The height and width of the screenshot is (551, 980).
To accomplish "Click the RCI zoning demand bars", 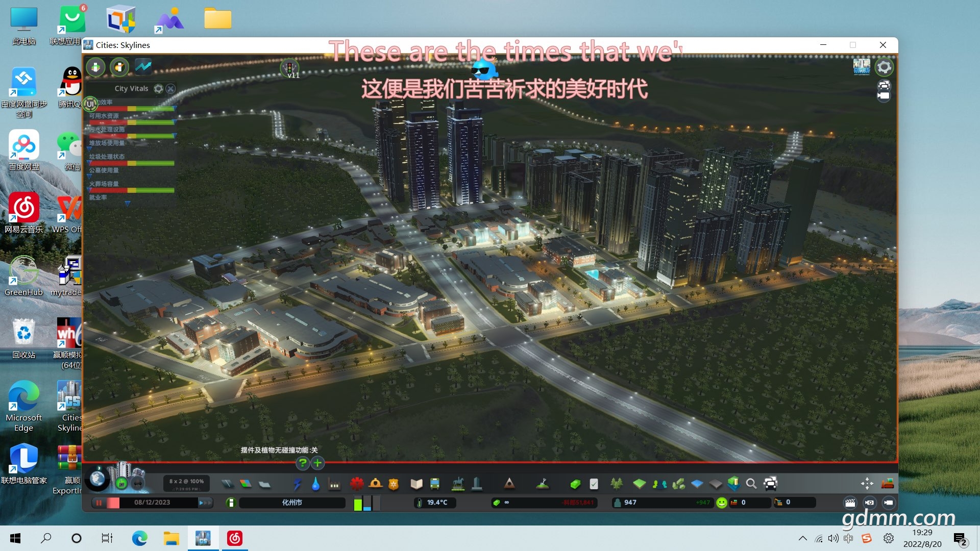I will 366,503.
